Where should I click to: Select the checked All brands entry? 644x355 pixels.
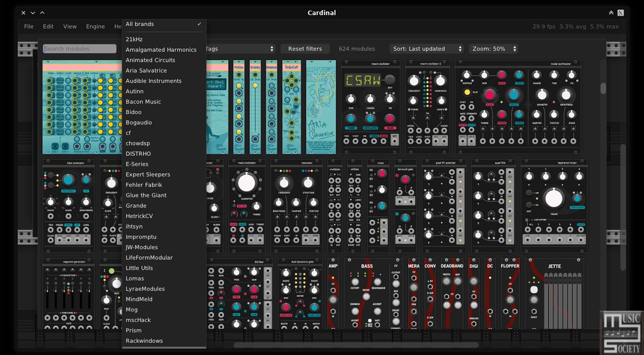164,24
